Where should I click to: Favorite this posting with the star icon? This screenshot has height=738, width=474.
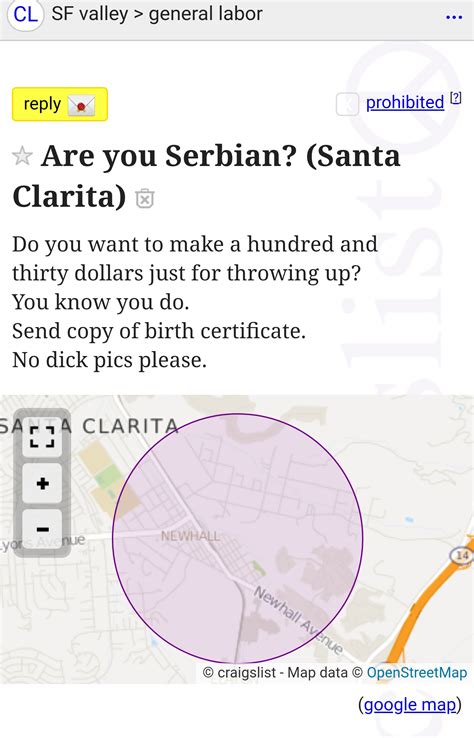tap(22, 156)
